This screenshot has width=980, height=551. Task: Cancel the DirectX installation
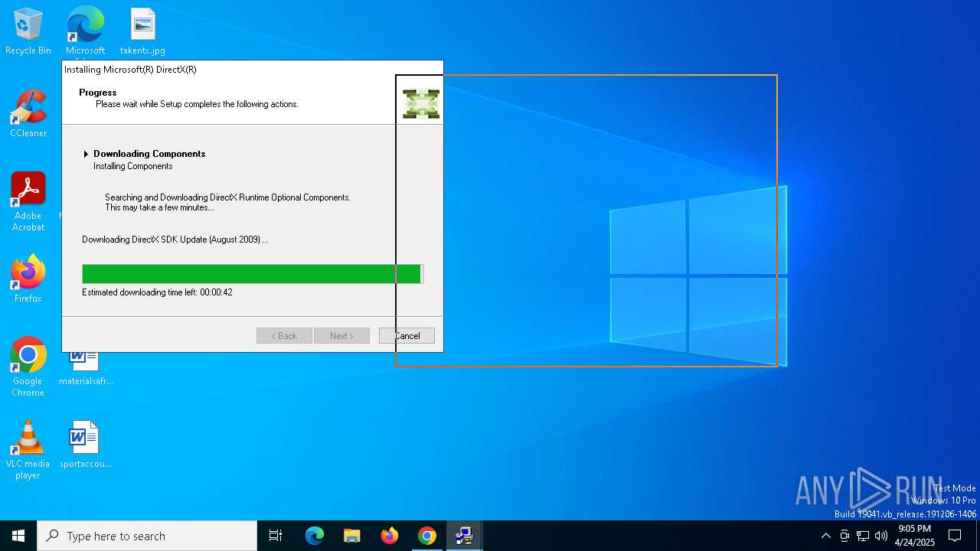pos(407,336)
